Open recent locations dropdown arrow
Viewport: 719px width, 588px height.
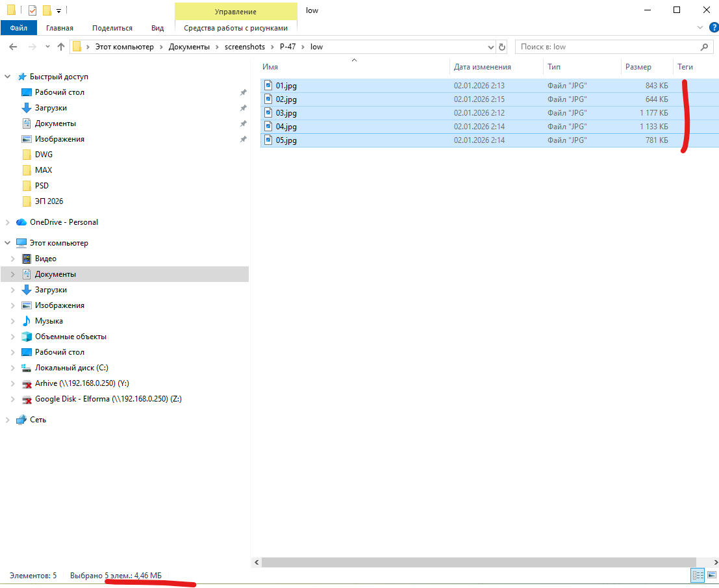pyautogui.click(x=47, y=47)
